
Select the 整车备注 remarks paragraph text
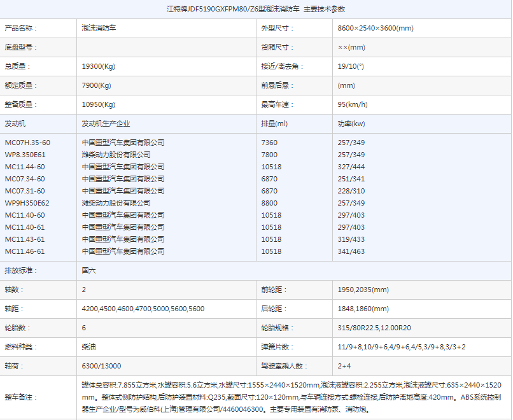click(292, 397)
